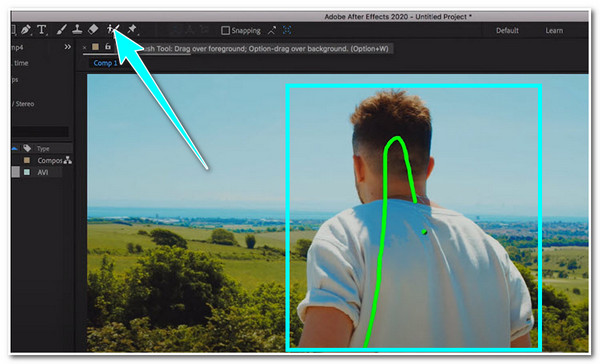This screenshot has width=600, height=364.
Task: Select the Clone Stamp tool
Action: [x=77, y=29]
